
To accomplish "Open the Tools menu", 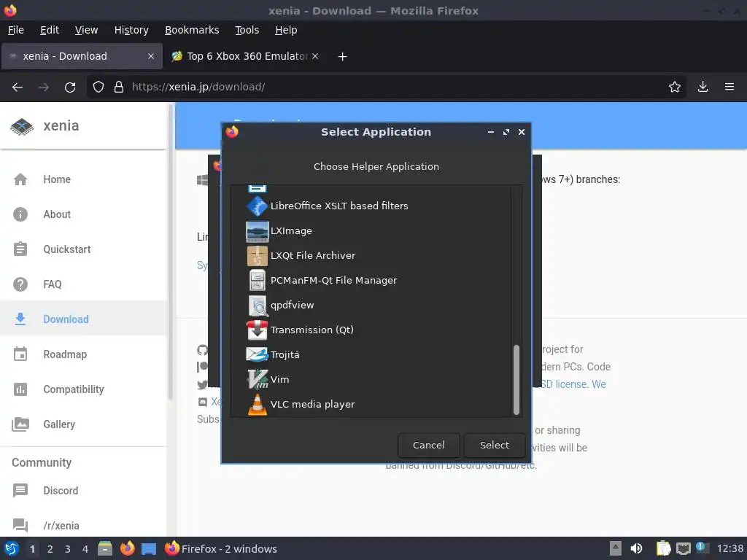I will click(x=247, y=30).
